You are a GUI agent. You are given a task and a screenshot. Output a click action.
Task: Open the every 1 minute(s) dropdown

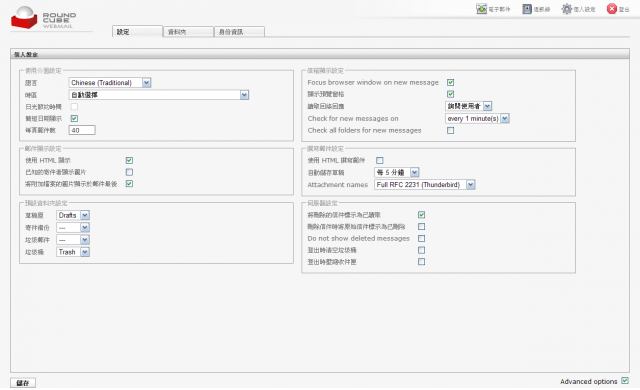(x=477, y=119)
